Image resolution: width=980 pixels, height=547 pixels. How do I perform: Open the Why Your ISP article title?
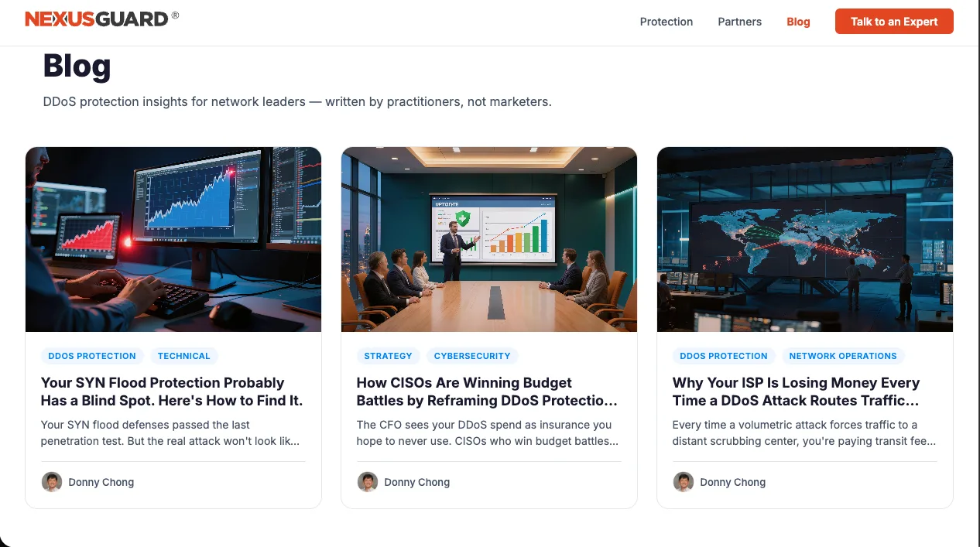[797, 391]
